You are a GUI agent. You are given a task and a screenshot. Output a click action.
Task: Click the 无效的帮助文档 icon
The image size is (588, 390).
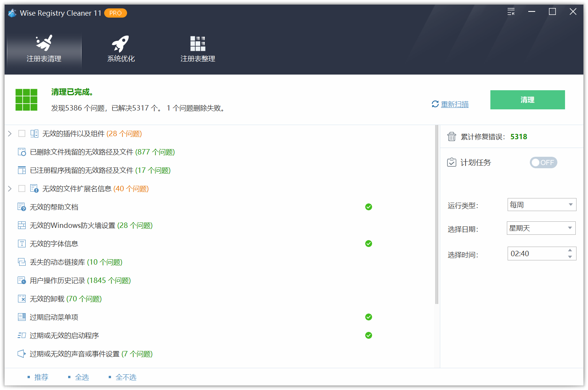coord(22,207)
